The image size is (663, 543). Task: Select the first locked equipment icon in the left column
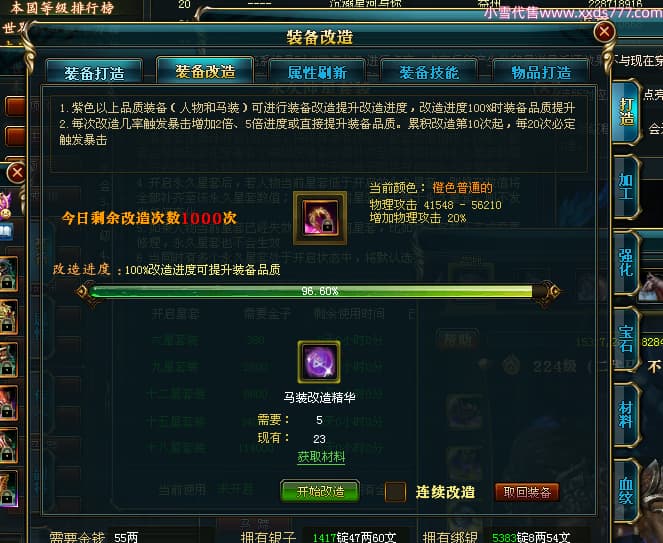pyautogui.click(x=8, y=274)
